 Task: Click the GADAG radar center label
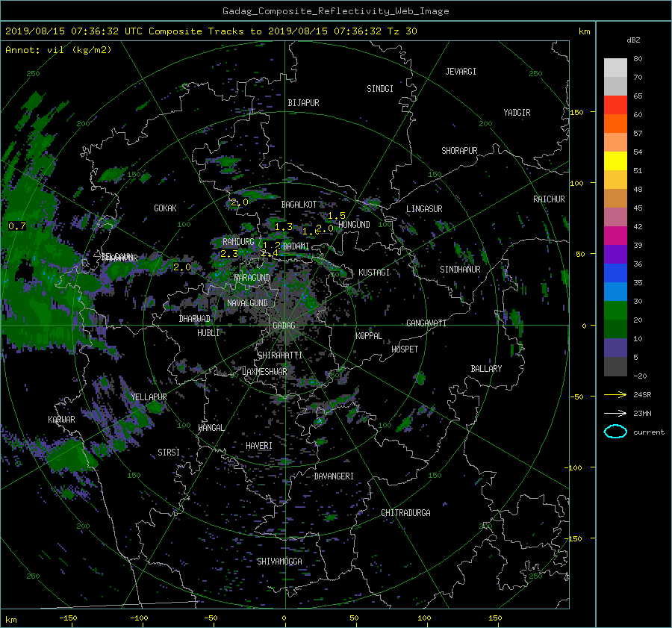click(x=284, y=326)
